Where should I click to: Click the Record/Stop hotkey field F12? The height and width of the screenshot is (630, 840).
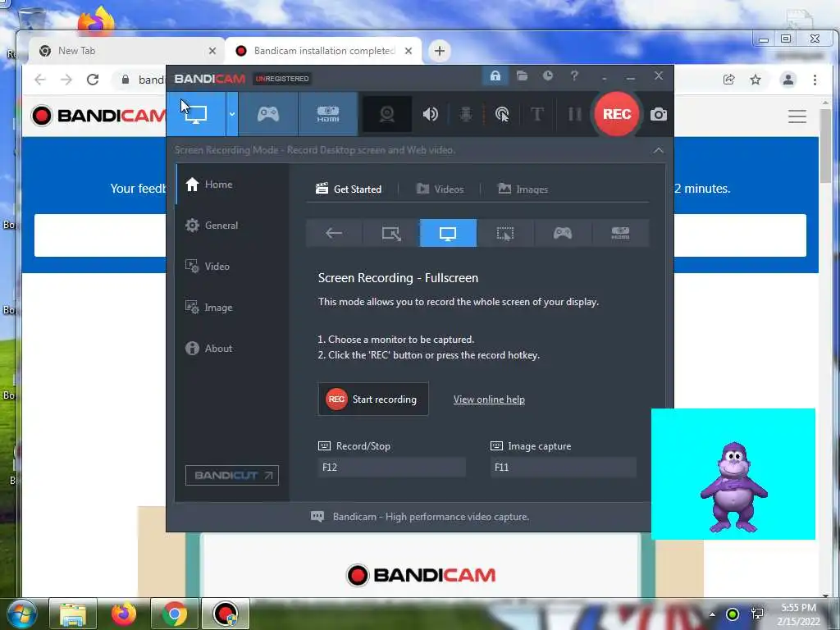pos(391,467)
